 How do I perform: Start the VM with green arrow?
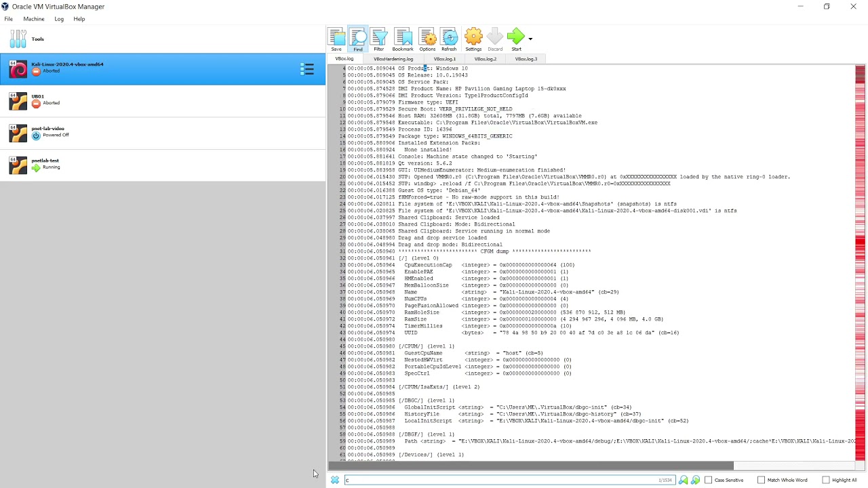click(x=516, y=39)
